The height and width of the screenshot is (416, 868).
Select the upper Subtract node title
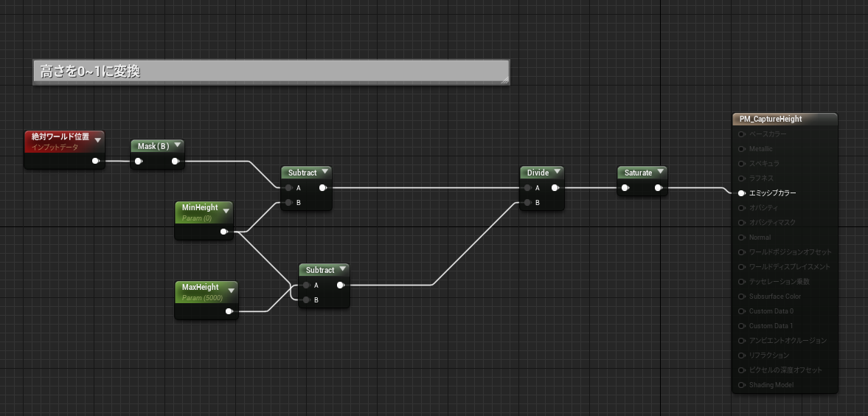click(x=302, y=173)
